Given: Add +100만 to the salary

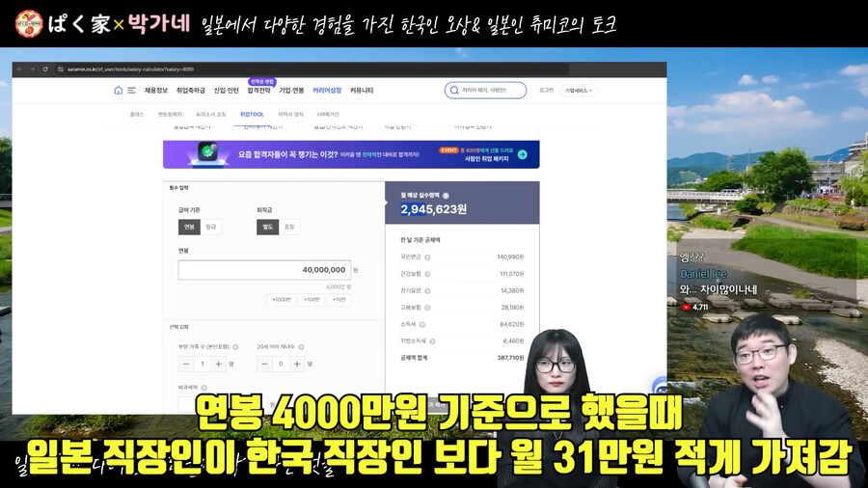Looking at the screenshot, I should (x=312, y=299).
